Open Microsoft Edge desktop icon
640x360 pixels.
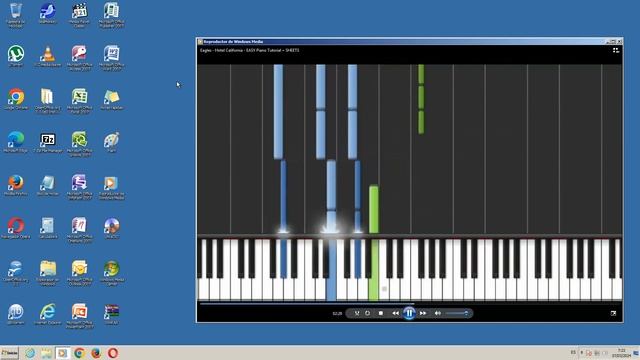point(16,142)
